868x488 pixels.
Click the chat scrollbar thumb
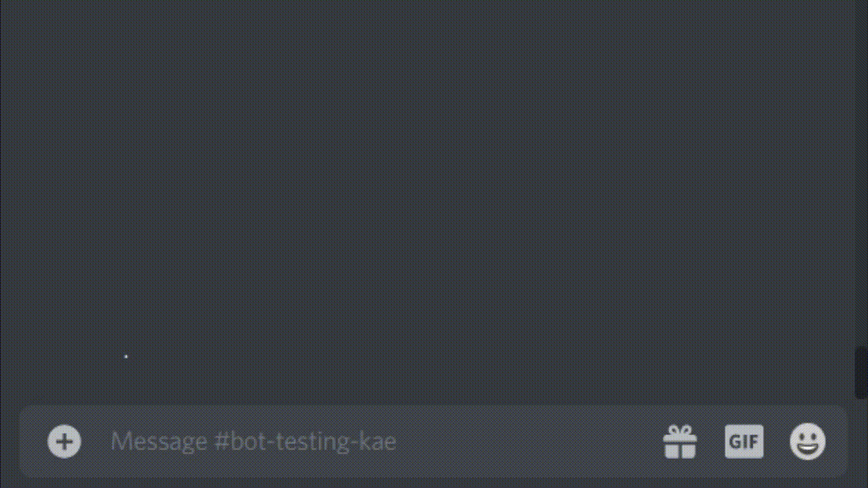point(861,373)
